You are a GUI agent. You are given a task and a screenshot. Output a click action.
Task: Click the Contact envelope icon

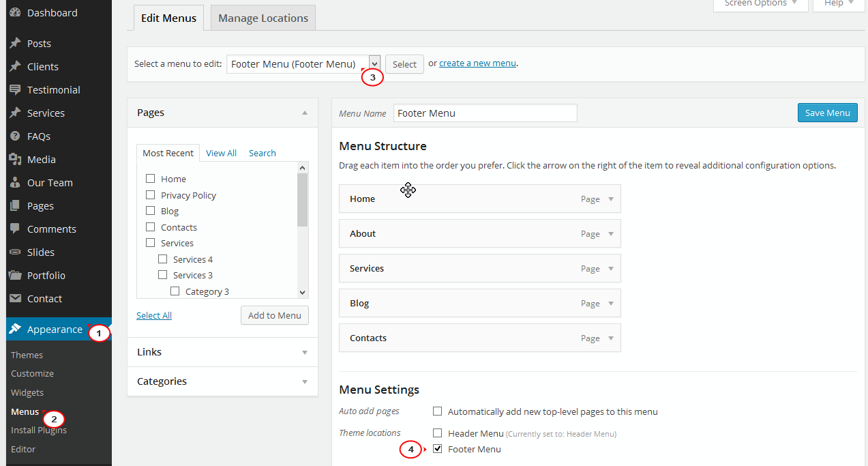click(x=15, y=299)
